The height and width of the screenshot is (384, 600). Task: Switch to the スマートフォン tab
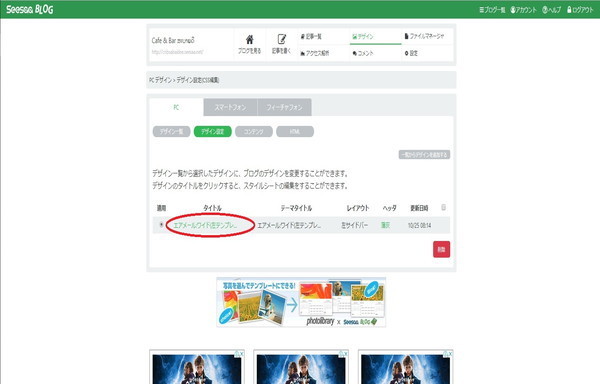[230, 107]
